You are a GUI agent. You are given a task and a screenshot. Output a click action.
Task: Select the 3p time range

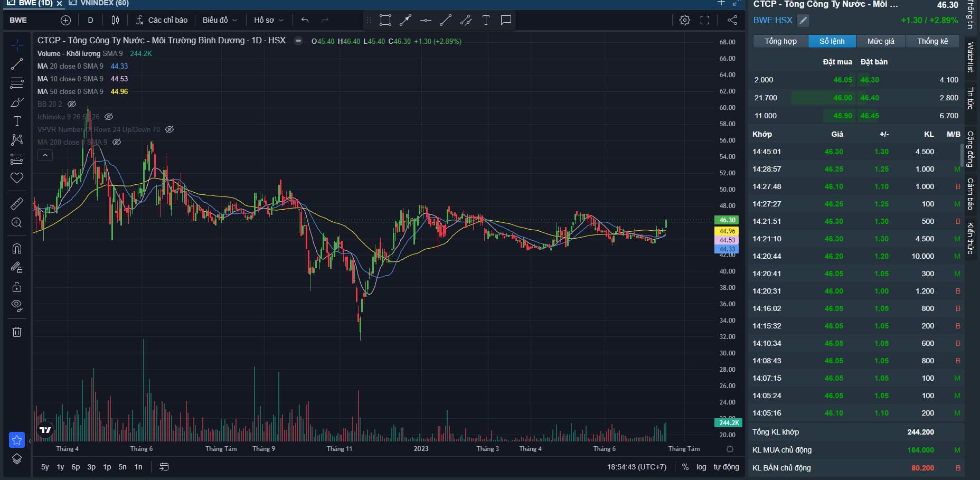pos(91,467)
